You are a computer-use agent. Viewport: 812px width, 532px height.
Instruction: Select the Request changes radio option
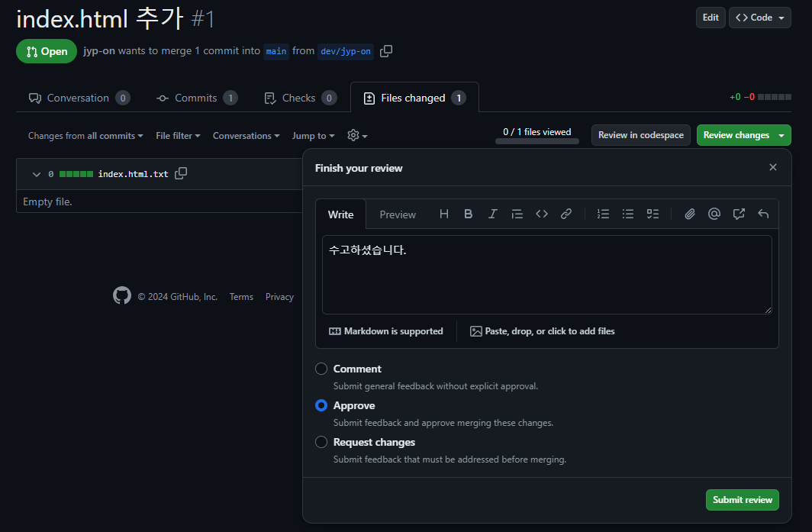click(321, 443)
